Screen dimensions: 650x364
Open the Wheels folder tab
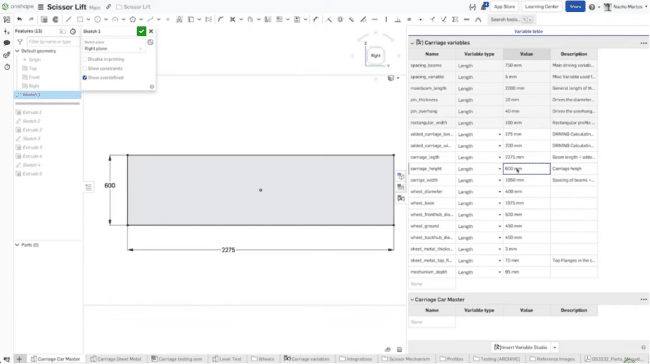pyautogui.click(x=263, y=359)
